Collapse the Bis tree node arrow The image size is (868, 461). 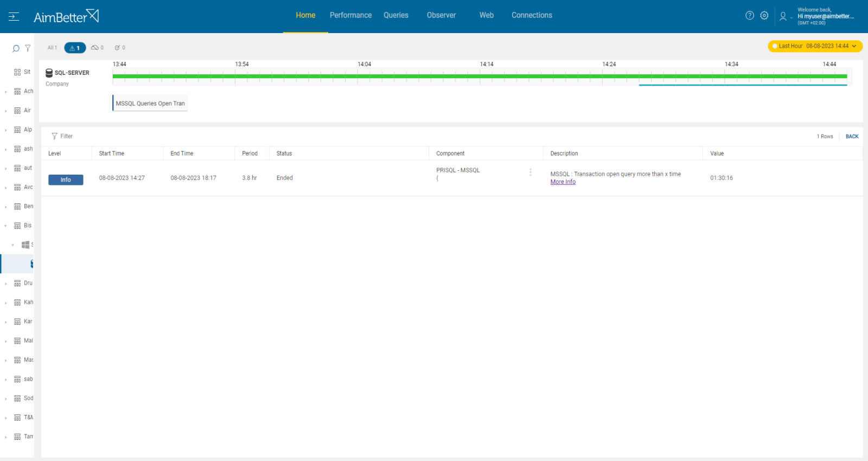[x=6, y=226]
